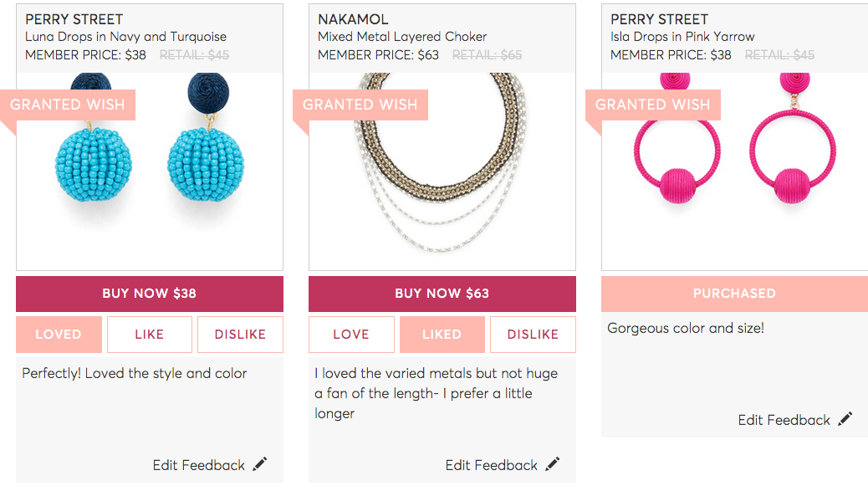The image size is (868, 491).
Task: Mark Luna Drops as Dislike
Action: [240, 335]
